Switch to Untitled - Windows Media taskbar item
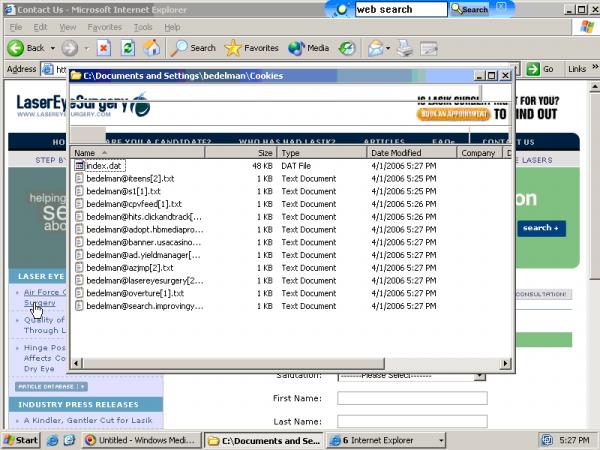This screenshot has width=600, height=450. coord(142,440)
